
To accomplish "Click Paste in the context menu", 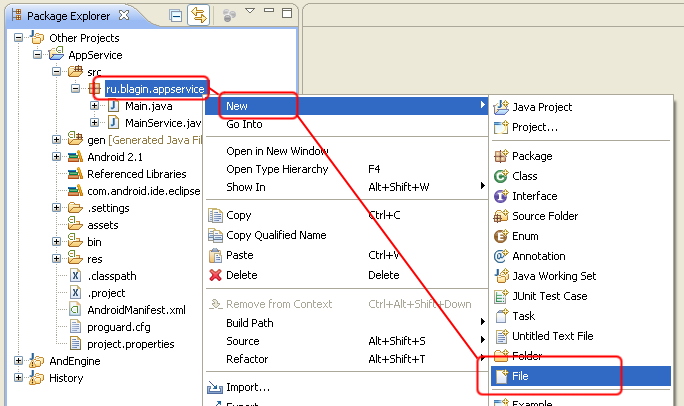I will [346, 255].
